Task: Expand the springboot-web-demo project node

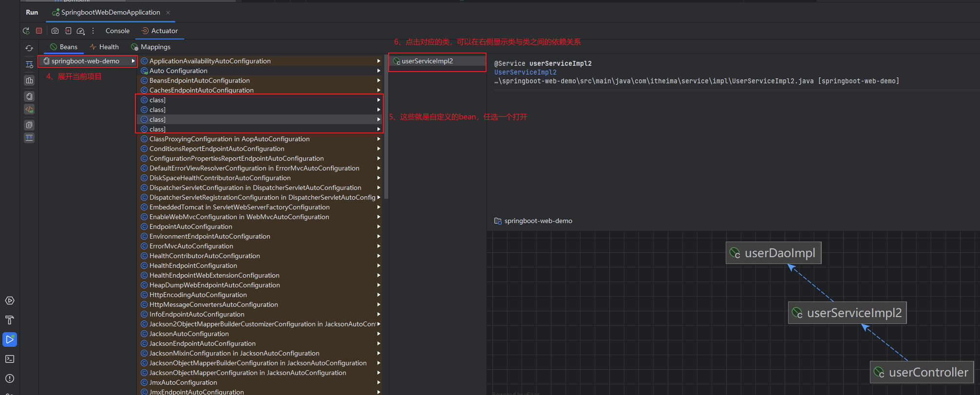Action: pyautogui.click(x=133, y=61)
